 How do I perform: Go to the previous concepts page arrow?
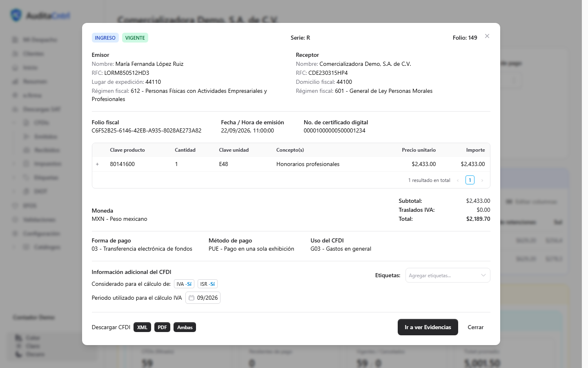click(458, 180)
